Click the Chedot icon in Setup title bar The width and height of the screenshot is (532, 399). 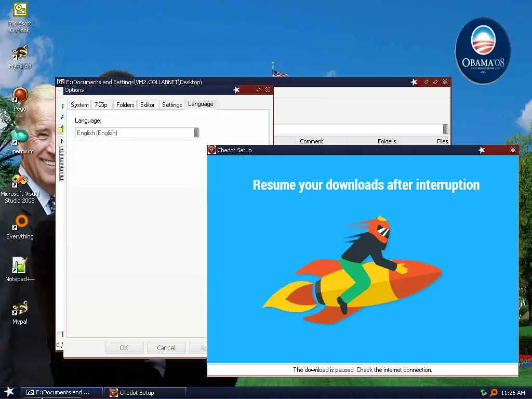pos(212,150)
